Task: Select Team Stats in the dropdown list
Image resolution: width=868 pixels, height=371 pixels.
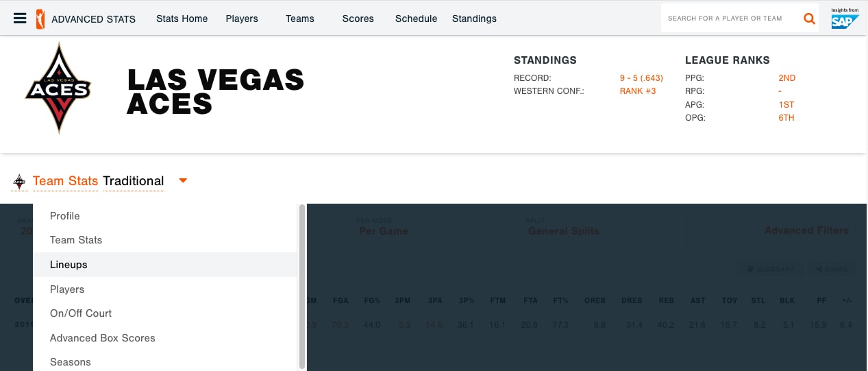Action: pos(164,240)
